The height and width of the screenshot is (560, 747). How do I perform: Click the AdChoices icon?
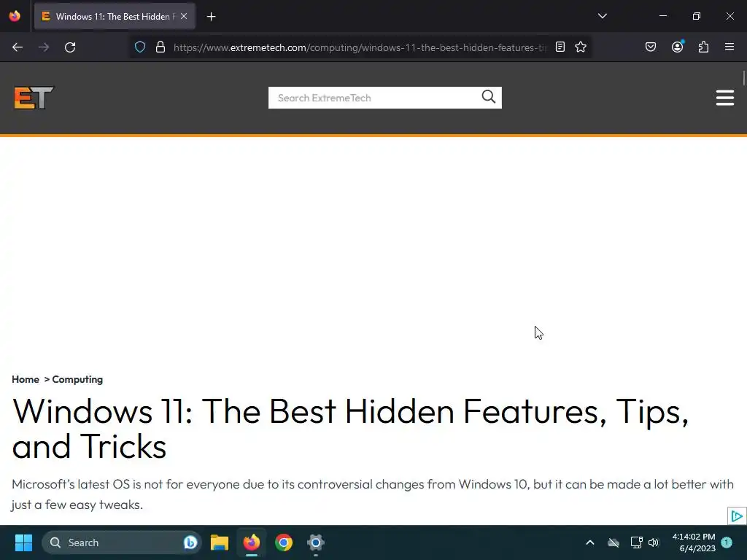[737, 516]
